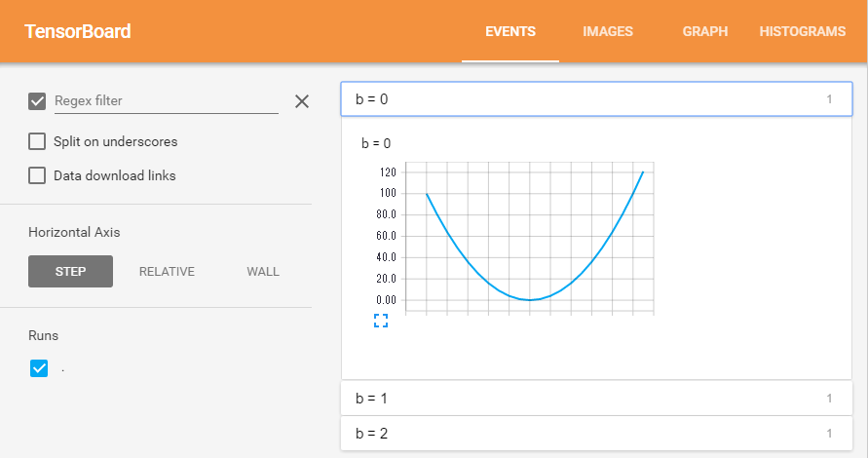Click the TensorBoard logo title
This screenshot has height=458, width=868.
click(x=78, y=31)
